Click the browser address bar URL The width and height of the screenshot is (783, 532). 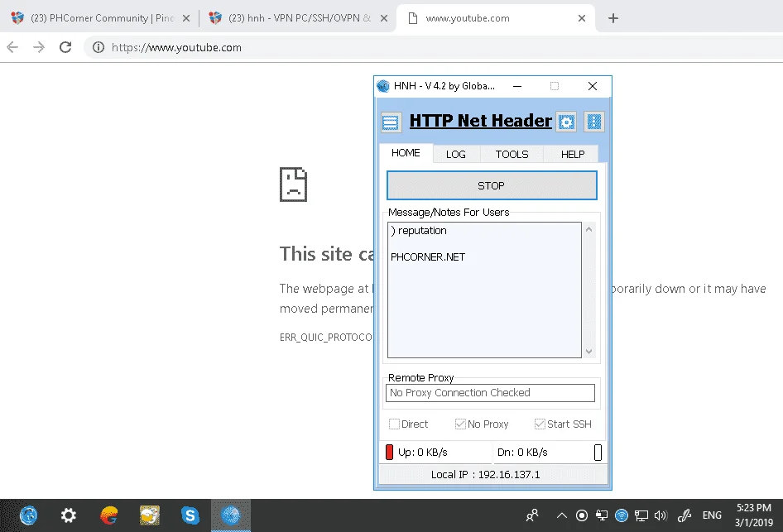176,47
